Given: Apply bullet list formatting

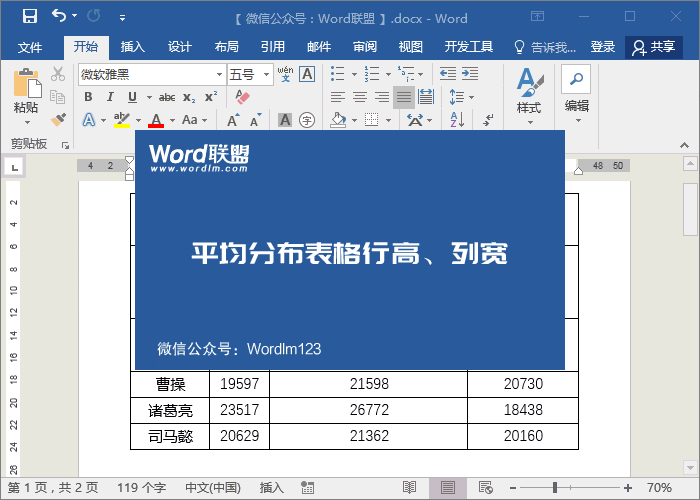Looking at the screenshot, I should click(x=338, y=74).
